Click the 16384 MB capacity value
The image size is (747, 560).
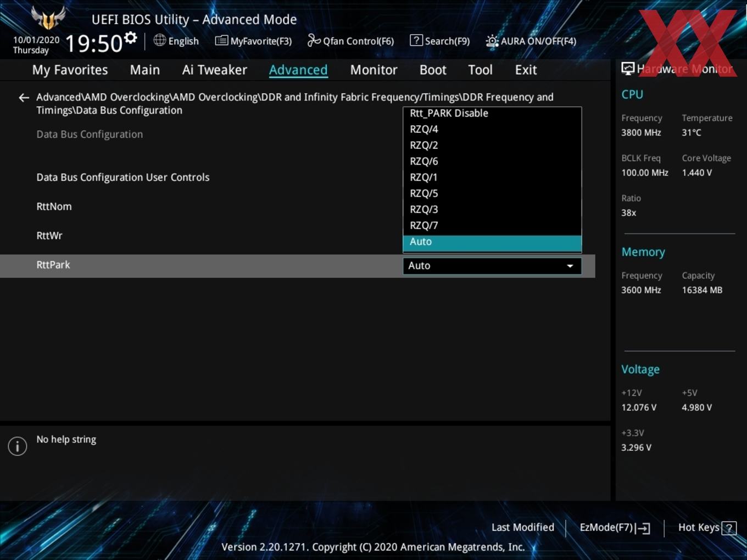coord(702,290)
